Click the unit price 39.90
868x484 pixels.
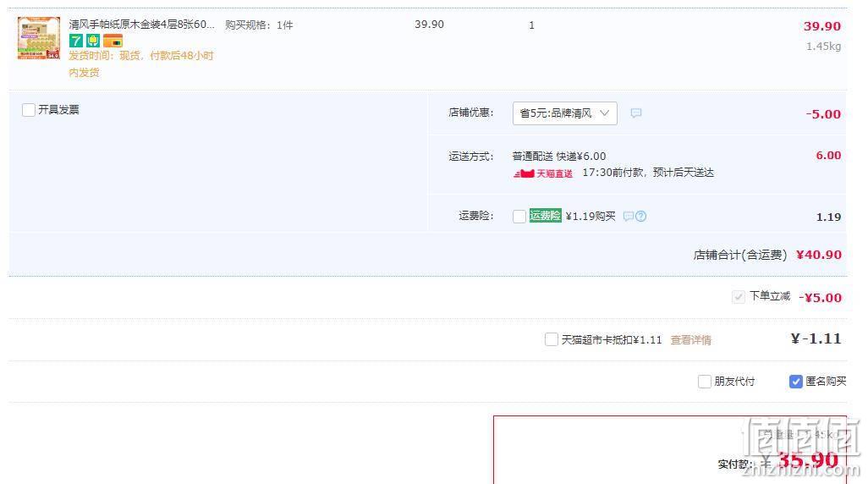pyautogui.click(x=429, y=25)
